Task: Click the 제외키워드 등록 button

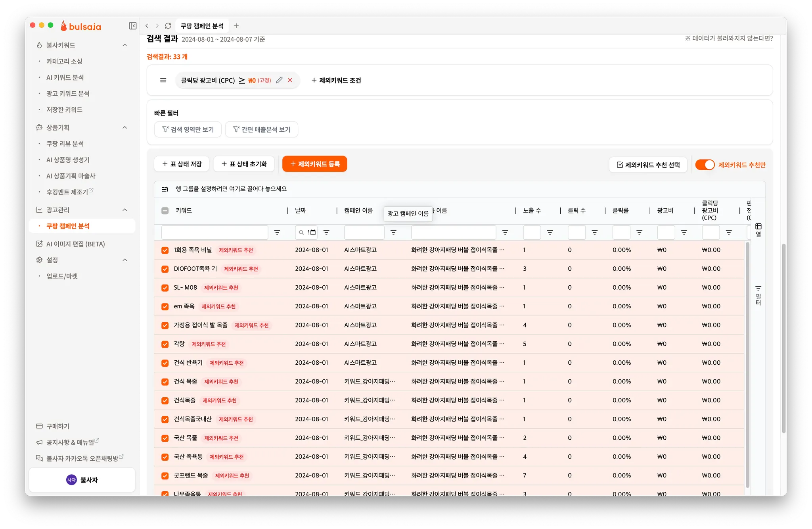Action: click(314, 164)
